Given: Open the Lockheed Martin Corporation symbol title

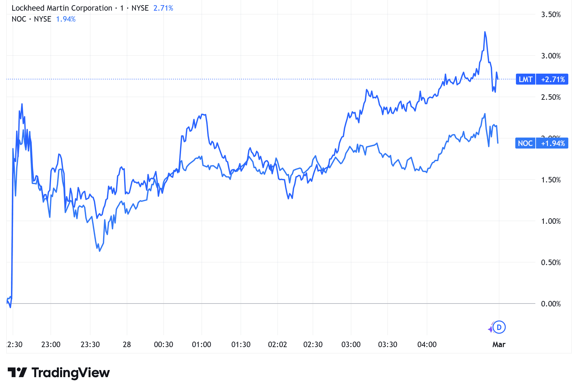Looking at the screenshot, I should click(x=62, y=8).
